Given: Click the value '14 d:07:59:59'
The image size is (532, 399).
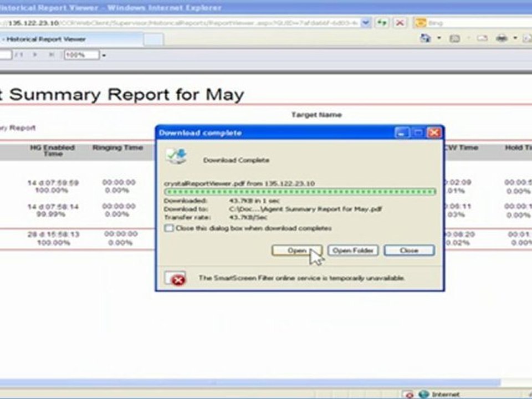Looking at the screenshot, I should point(53,183).
